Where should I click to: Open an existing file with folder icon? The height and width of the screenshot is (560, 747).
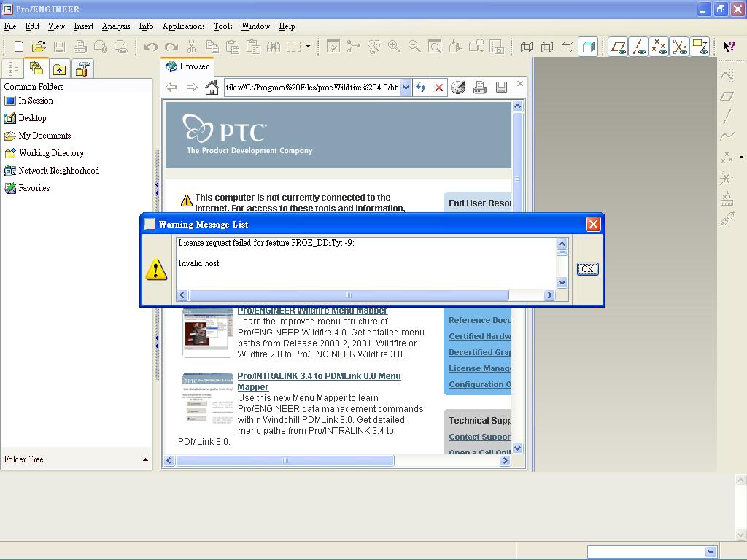point(39,46)
